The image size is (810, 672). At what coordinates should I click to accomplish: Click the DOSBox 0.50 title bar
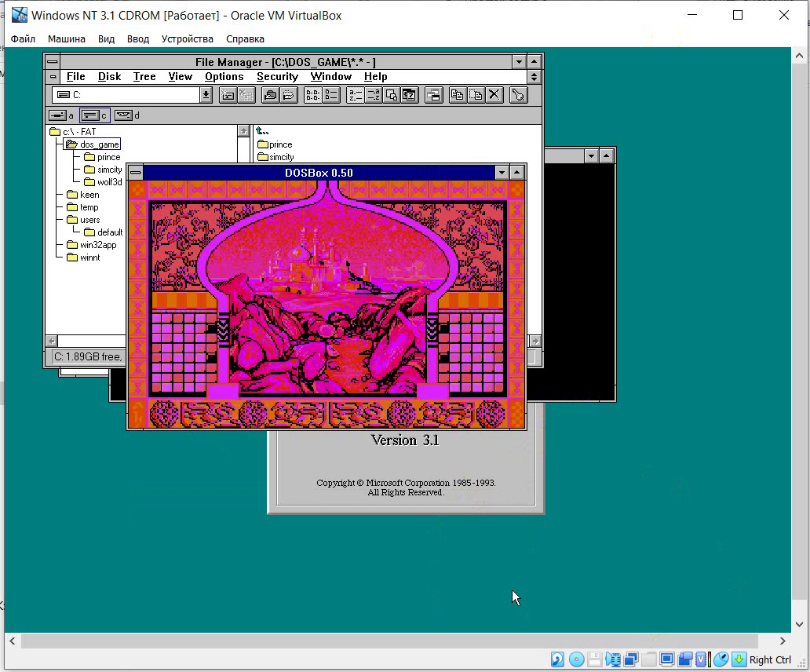coord(319,173)
